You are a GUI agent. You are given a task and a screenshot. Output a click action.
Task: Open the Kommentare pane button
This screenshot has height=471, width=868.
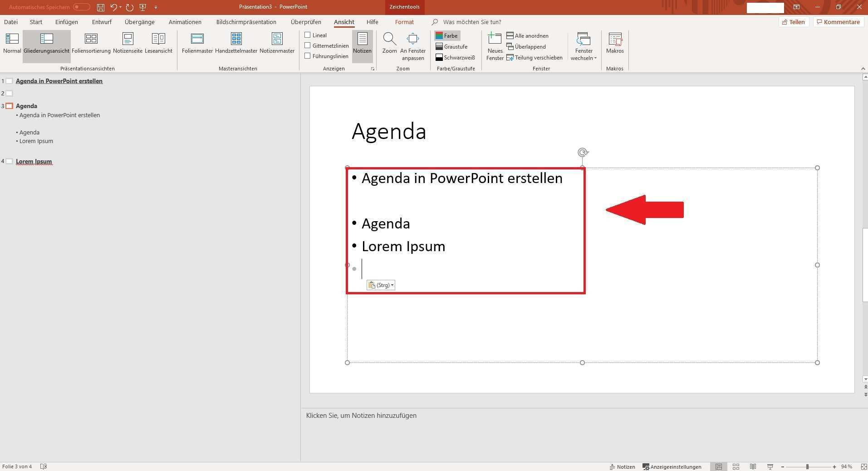[838, 22]
